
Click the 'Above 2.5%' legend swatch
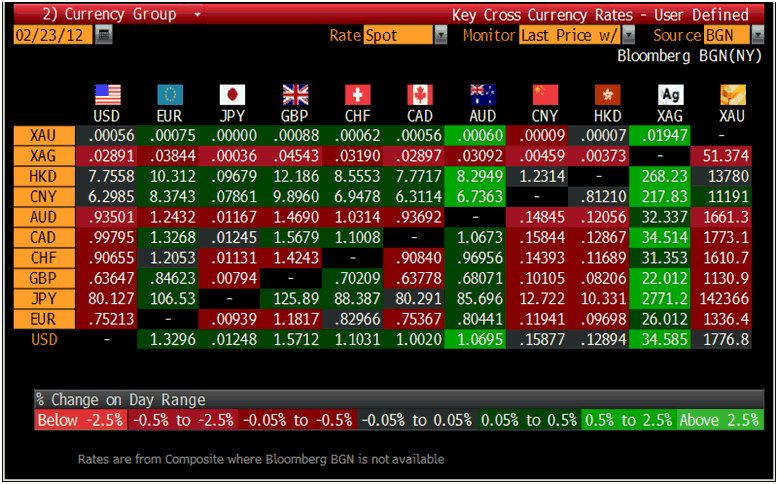[x=718, y=420]
